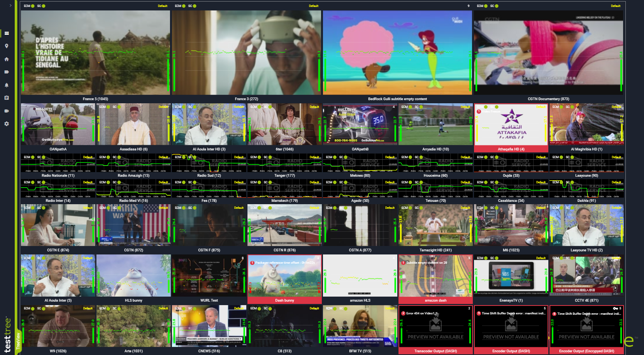The height and width of the screenshot is (355, 644).
Task: Click 'BFM TV (515)' channel label
Action: [x=360, y=351]
